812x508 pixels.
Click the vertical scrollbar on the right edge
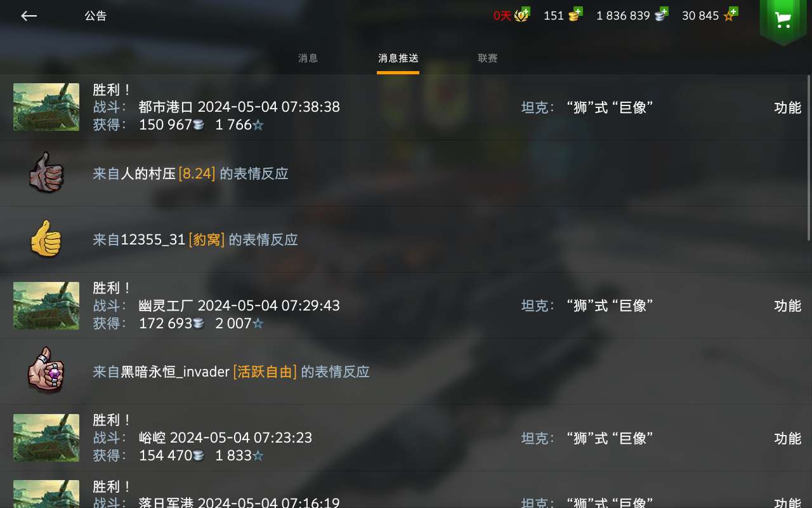tap(809, 158)
